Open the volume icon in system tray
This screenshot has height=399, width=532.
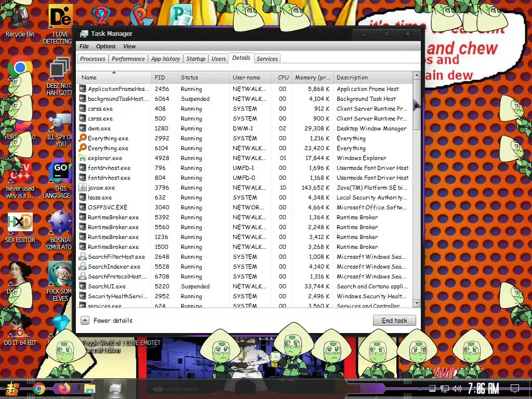pos(457,389)
